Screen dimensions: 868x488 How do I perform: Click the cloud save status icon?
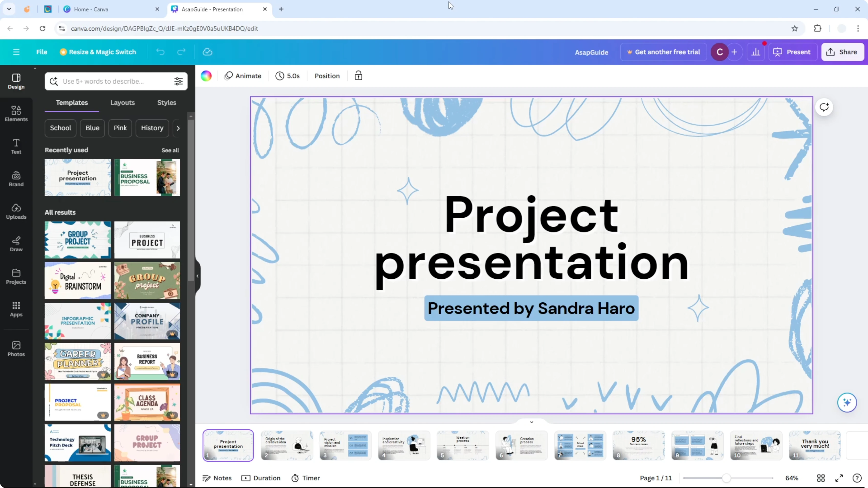(x=207, y=52)
